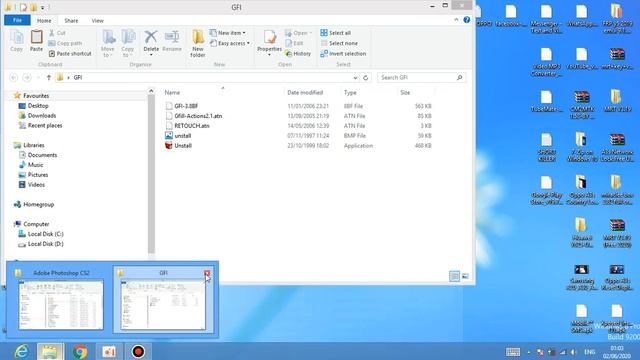Image resolution: width=640 pixels, height=360 pixels.
Task: Open Explorer help question mark icon
Action: point(467,20)
